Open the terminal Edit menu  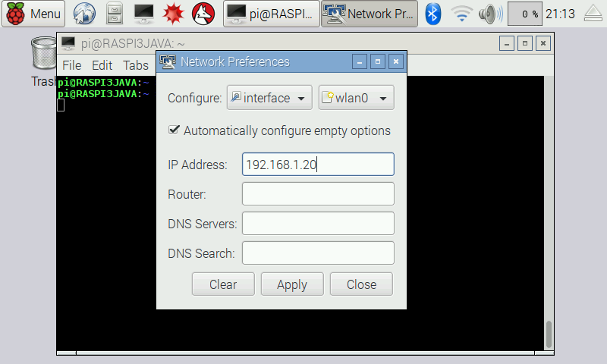102,65
